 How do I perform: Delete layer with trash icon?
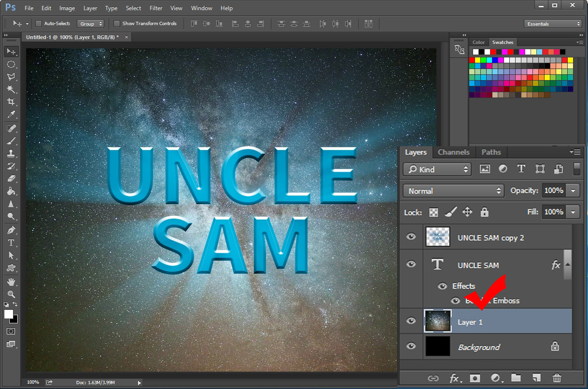(x=557, y=378)
